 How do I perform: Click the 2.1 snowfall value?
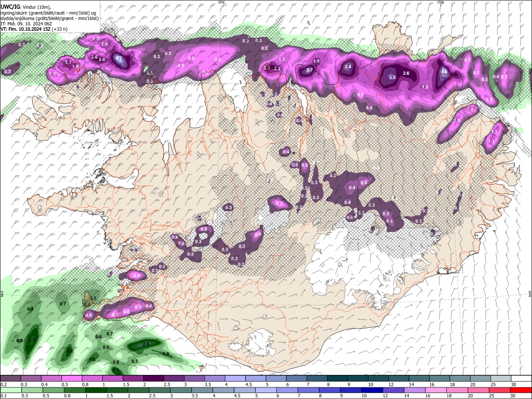tap(69, 62)
